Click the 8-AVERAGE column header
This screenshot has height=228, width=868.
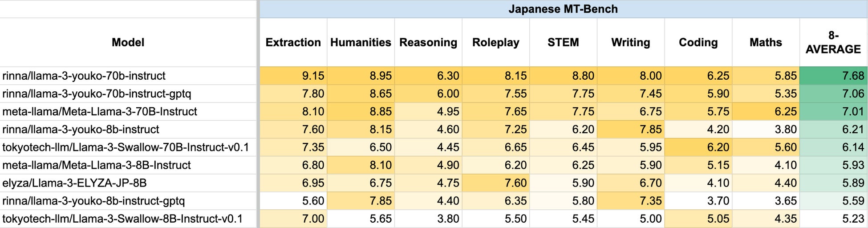click(x=833, y=42)
